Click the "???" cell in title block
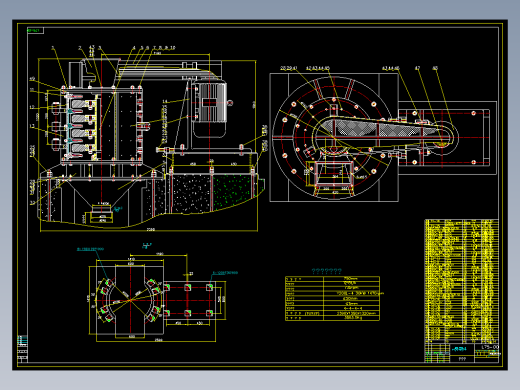This screenshot has height=390, width=520. click(x=462, y=359)
